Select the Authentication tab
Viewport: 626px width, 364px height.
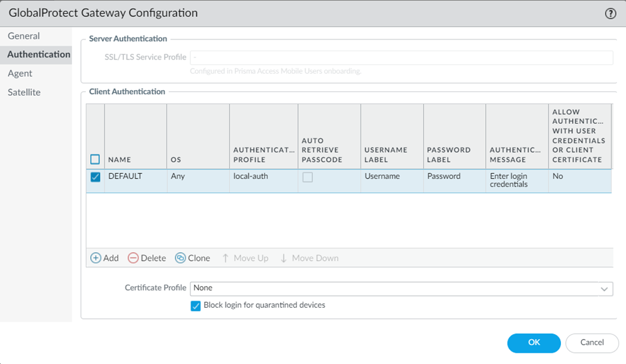(39, 54)
